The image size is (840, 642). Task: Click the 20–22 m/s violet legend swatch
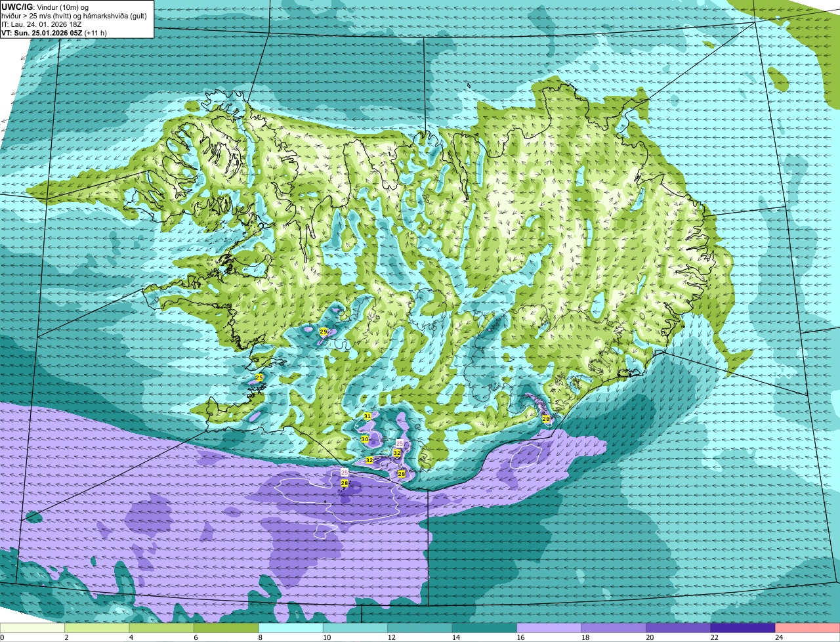pyautogui.click(x=679, y=628)
